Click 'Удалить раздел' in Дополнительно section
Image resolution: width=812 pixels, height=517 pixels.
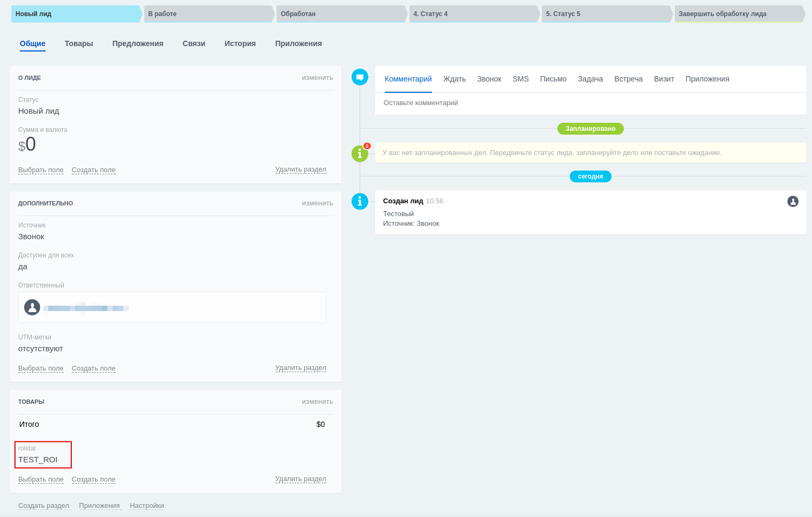coord(300,368)
